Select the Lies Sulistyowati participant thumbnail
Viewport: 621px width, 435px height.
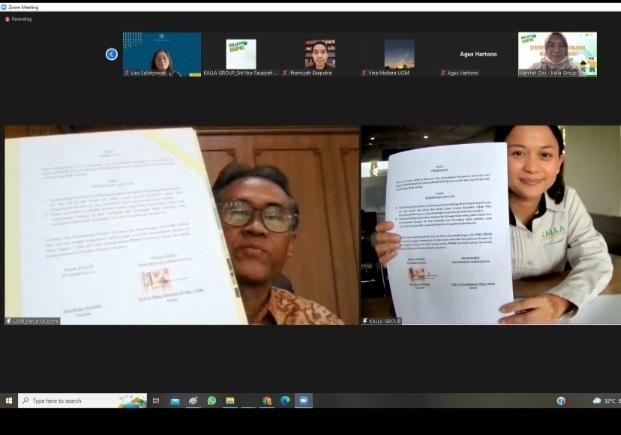(162, 54)
